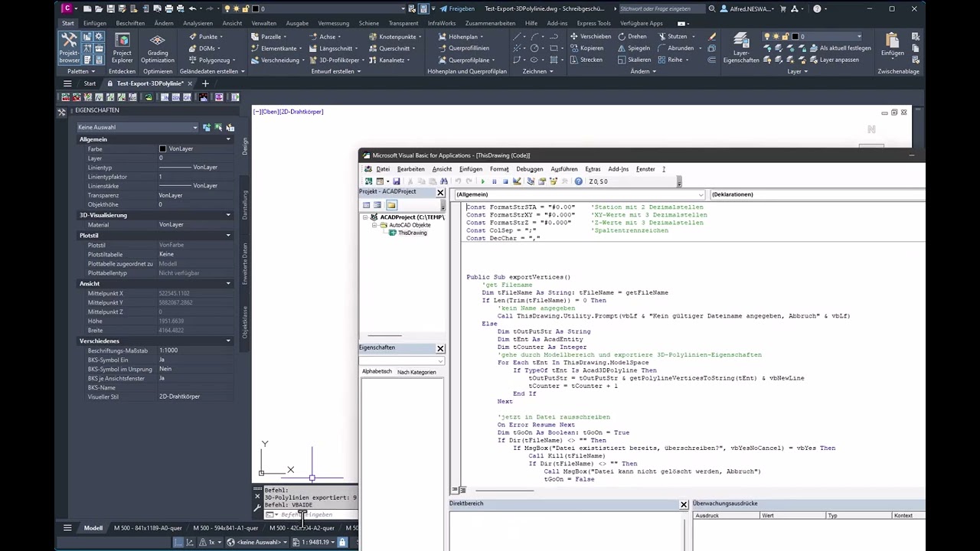The height and width of the screenshot is (551, 980).
Task: Open the Debuggen menu in VBA
Action: click(529, 169)
